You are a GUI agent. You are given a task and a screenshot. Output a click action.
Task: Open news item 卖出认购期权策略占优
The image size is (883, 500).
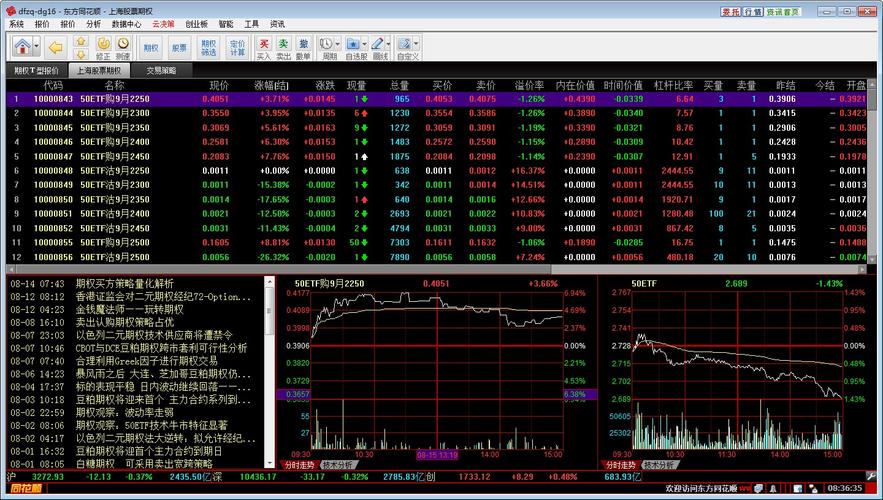(124, 323)
